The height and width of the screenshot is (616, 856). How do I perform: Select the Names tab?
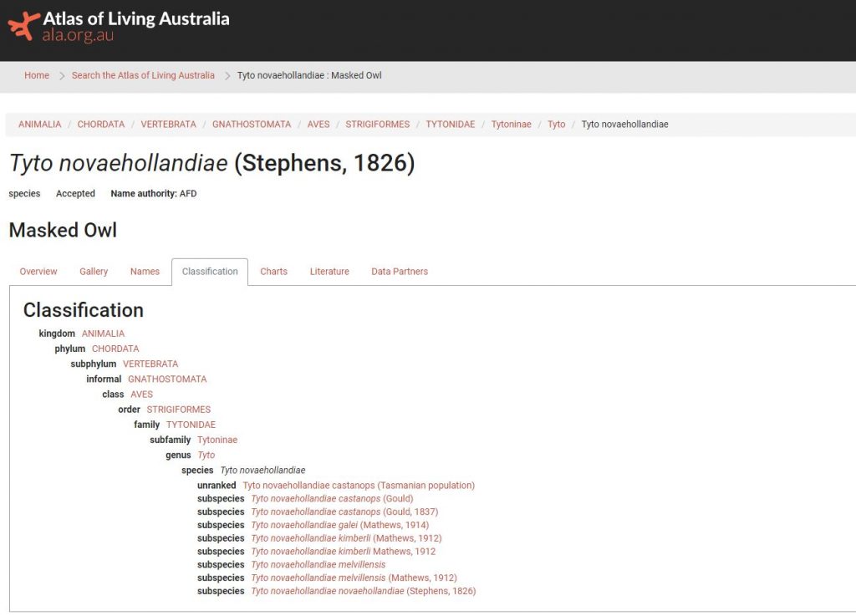[x=145, y=272]
